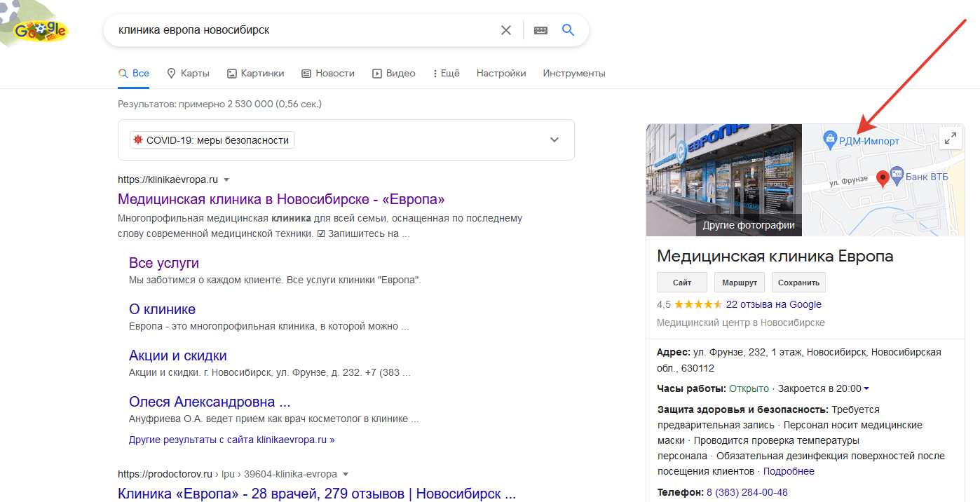Select the Все search tab
This screenshot has width=980, height=502.
(134, 73)
